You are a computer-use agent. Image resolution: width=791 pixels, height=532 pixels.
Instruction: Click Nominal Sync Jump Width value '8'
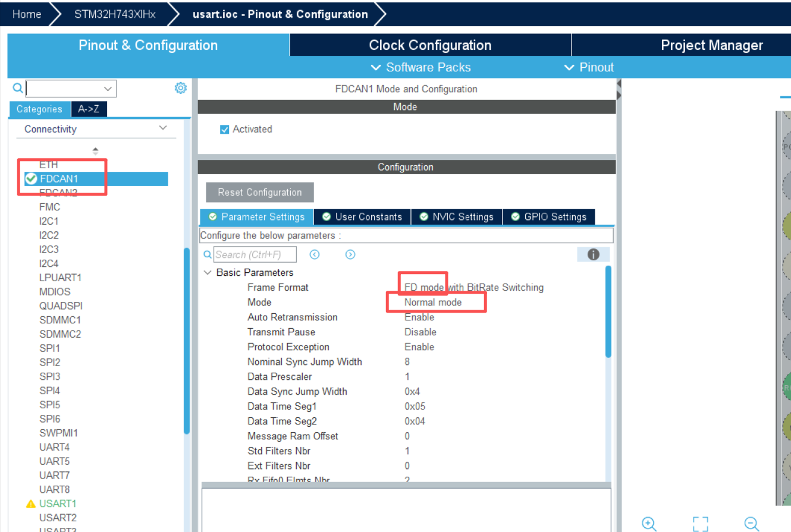coord(407,362)
